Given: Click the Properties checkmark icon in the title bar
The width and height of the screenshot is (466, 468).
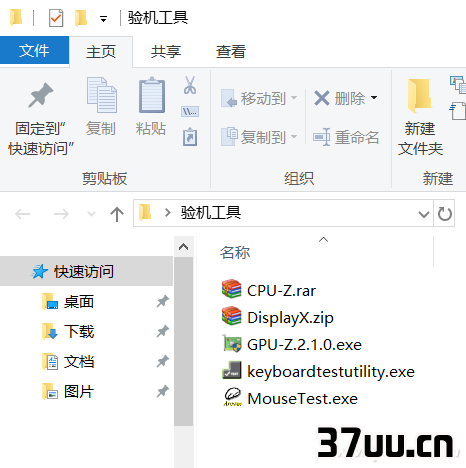Looking at the screenshot, I should (x=56, y=18).
